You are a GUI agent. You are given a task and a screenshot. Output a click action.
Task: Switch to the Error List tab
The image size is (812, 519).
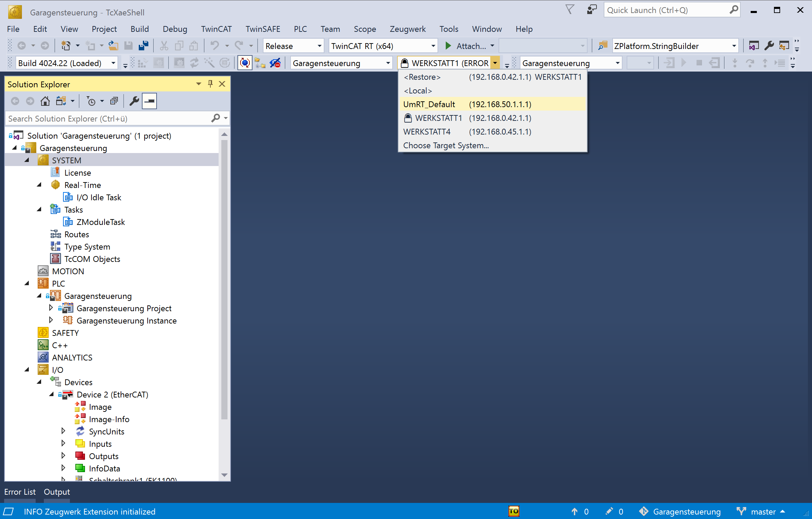20,492
